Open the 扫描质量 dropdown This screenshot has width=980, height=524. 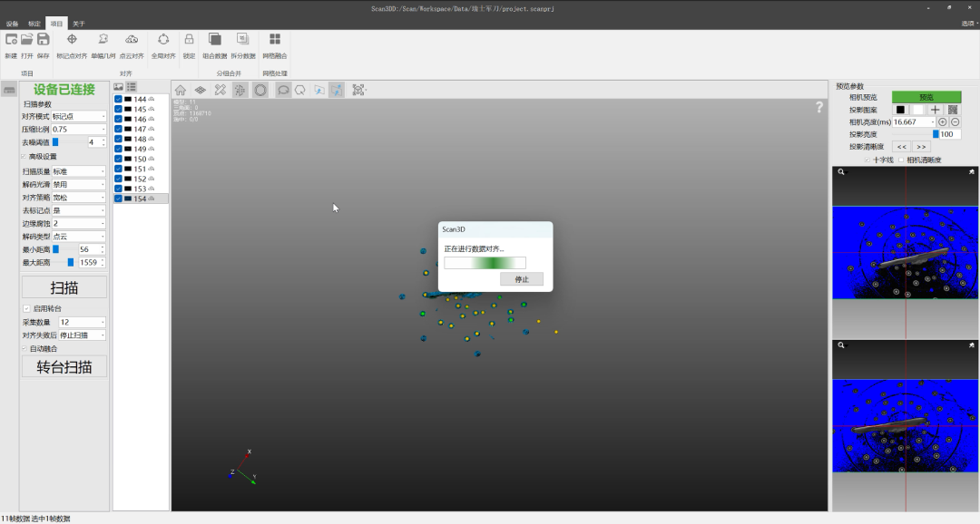(x=79, y=171)
